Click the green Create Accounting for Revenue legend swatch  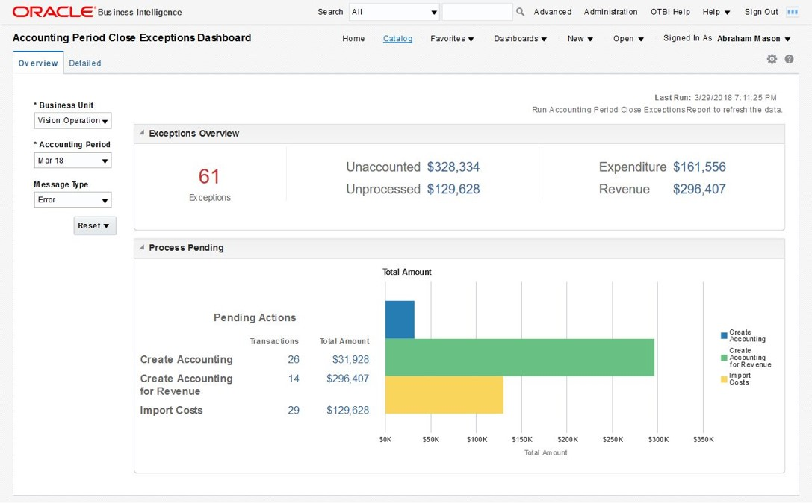click(724, 358)
